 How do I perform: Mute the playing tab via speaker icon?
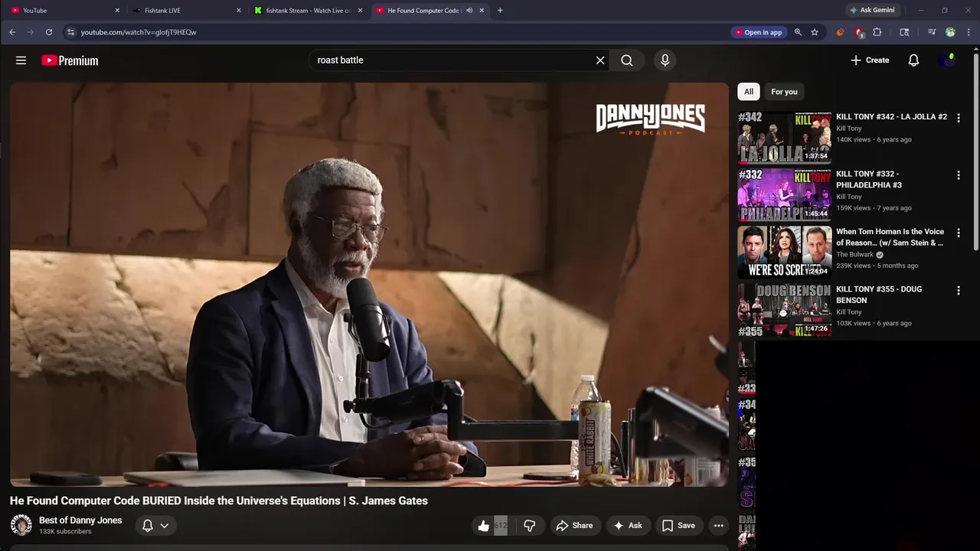coord(469,11)
